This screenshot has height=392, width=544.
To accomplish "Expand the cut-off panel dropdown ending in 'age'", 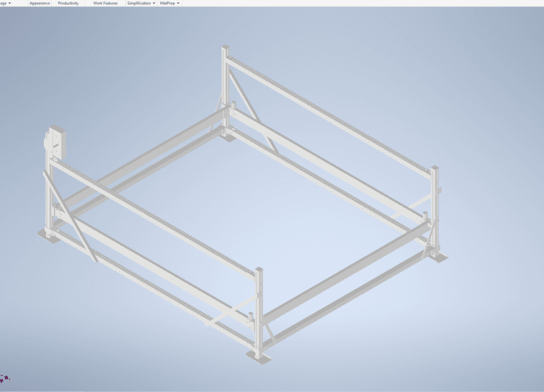I will [9, 4].
